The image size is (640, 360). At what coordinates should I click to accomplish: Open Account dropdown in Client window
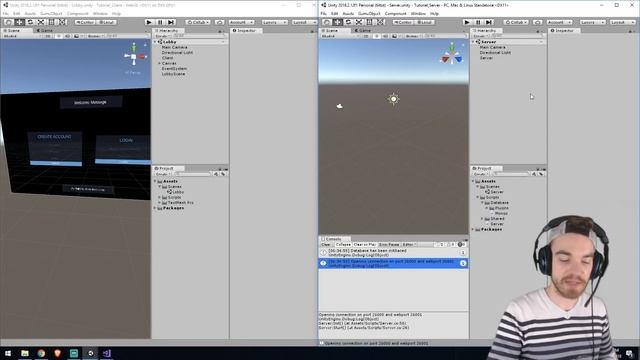[x=241, y=22]
